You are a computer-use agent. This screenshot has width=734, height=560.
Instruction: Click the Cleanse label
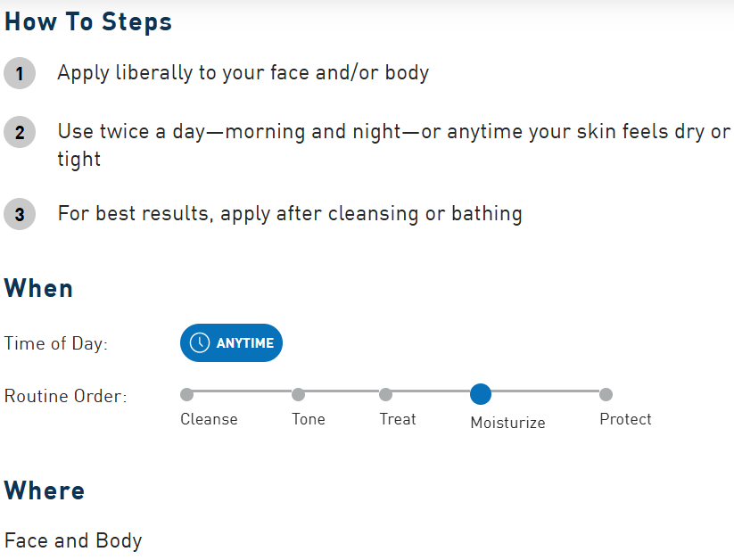(x=209, y=419)
